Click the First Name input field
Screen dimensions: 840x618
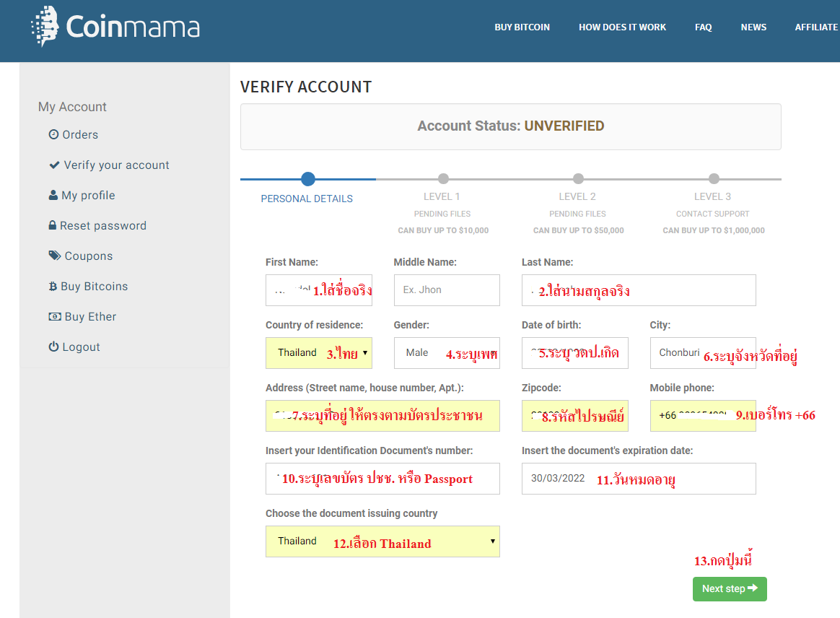[319, 290]
